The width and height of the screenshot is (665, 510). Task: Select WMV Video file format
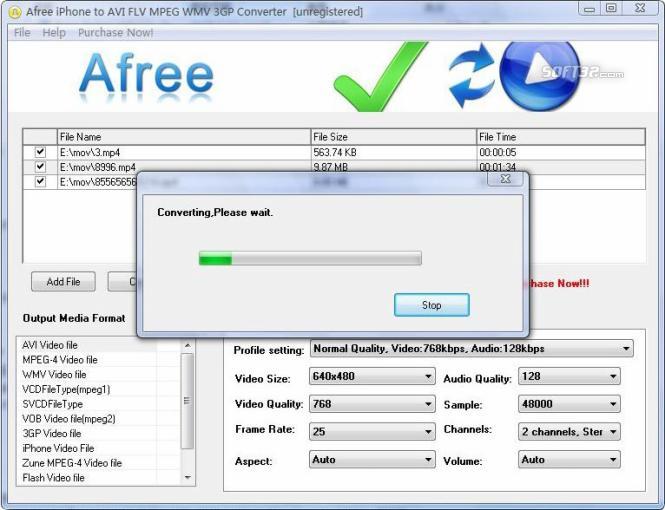(54, 375)
